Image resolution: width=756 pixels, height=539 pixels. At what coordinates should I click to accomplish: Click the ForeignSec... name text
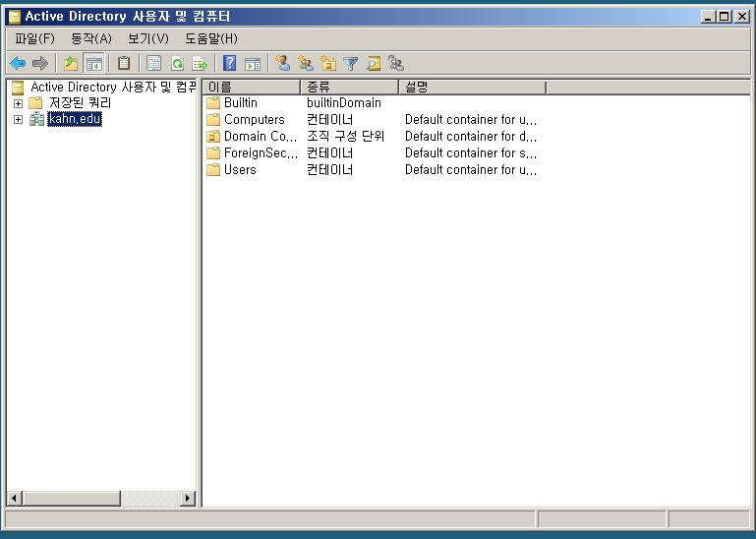(x=261, y=153)
